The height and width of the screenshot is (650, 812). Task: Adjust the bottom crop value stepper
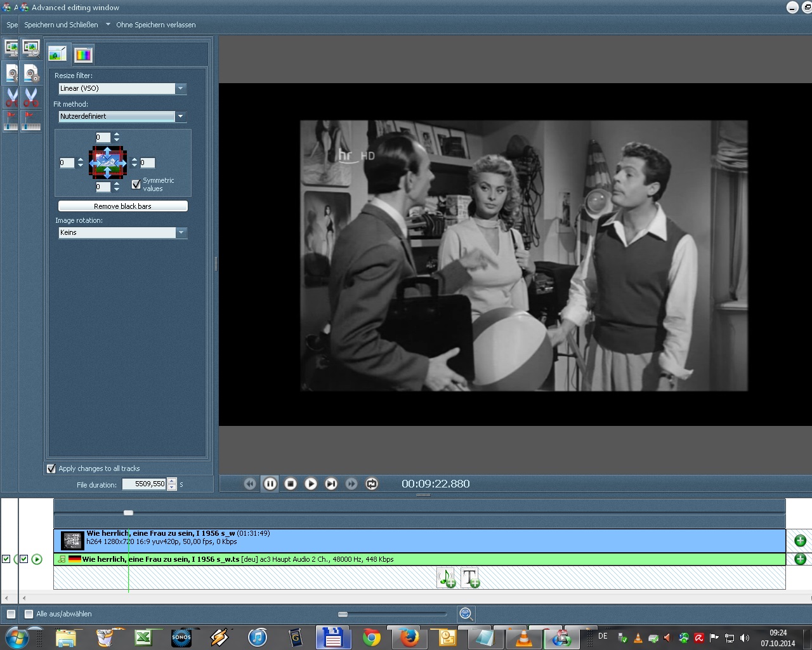click(x=117, y=187)
